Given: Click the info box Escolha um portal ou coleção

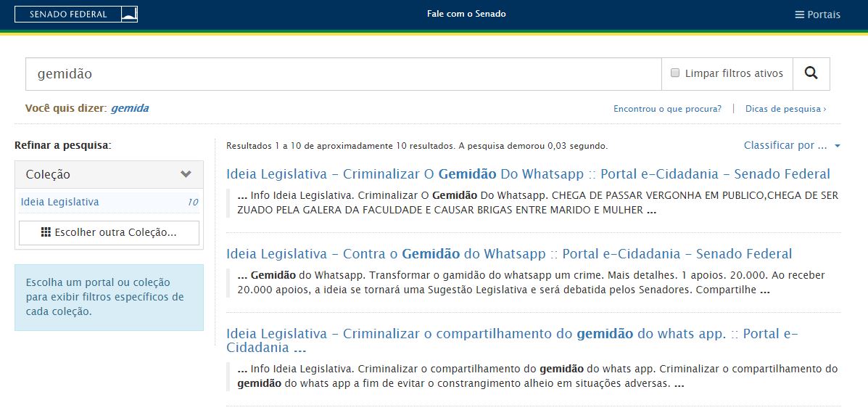Looking at the screenshot, I should (x=109, y=297).
